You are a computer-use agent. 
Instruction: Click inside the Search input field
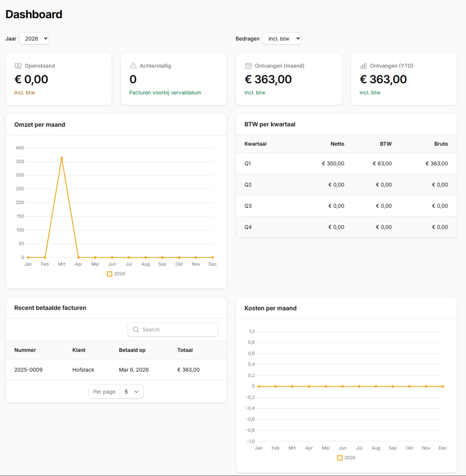pyautogui.click(x=173, y=330)
